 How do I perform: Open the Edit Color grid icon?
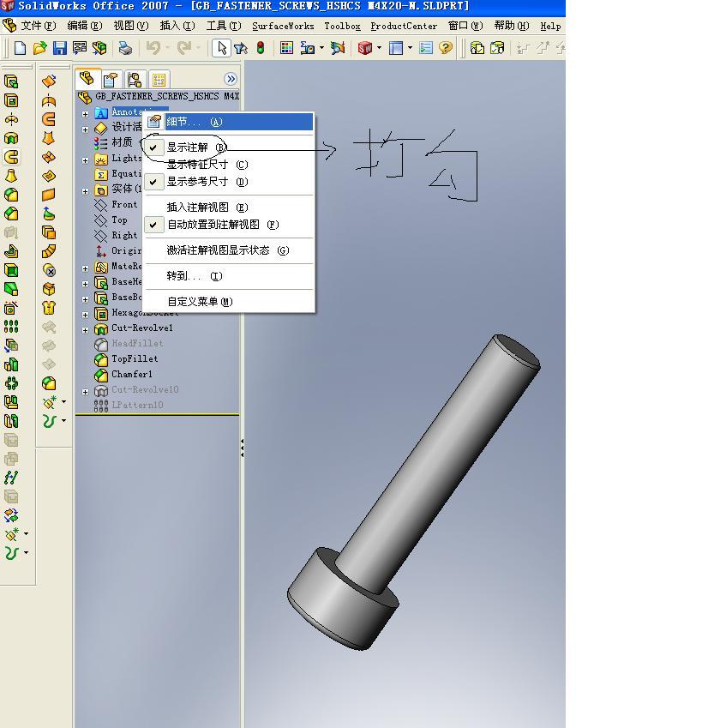click(x=286, y=48)
